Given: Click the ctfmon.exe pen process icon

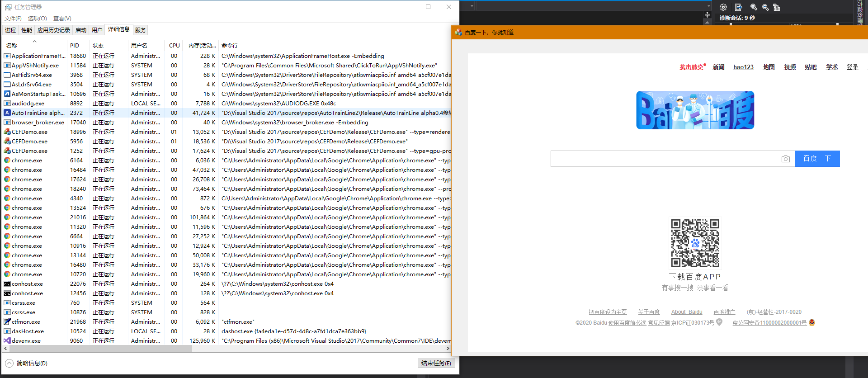Looking at the screenshot, I should [7, 321].
